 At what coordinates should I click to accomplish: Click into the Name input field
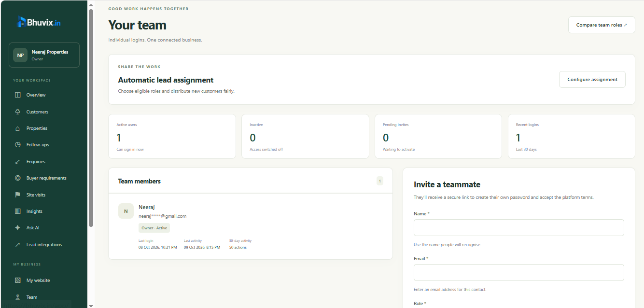(519, 228)
